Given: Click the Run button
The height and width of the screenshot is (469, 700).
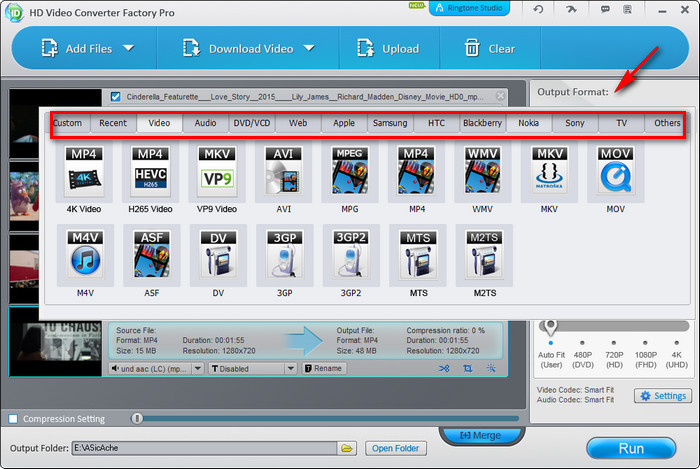Looking at the screenshot, I should (631, 448).
